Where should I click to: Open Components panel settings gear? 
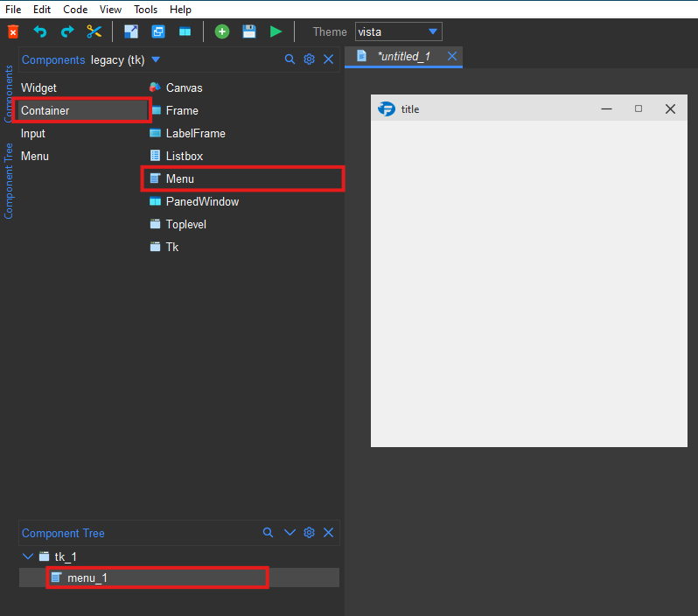(309, 59)
